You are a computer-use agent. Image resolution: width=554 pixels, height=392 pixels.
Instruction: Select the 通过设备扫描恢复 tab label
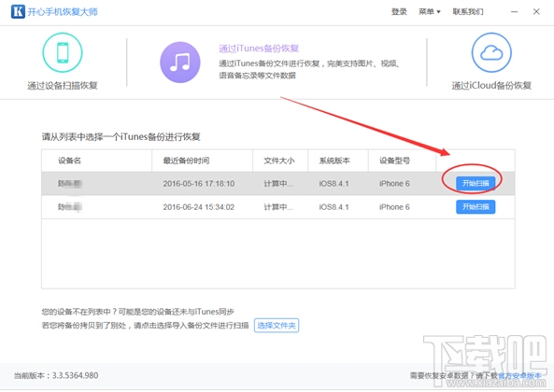[x=63, y=85]
